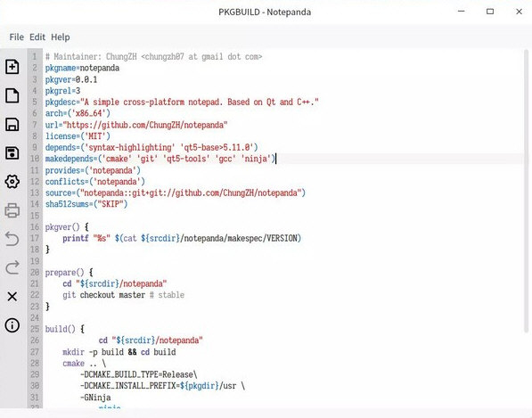Save the file with floppy icon
532x418 pixels.
click(x=12, y=124)
